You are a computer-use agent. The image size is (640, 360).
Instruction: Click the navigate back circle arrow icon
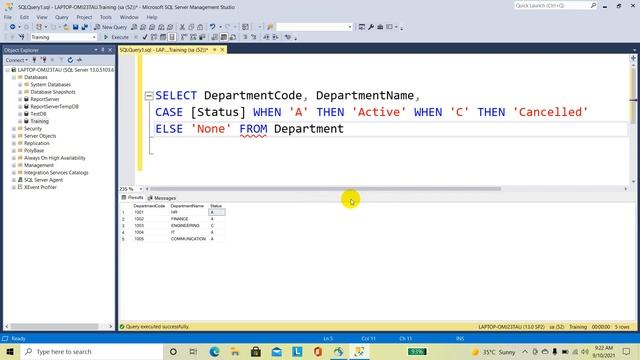[x=13, y=27]
